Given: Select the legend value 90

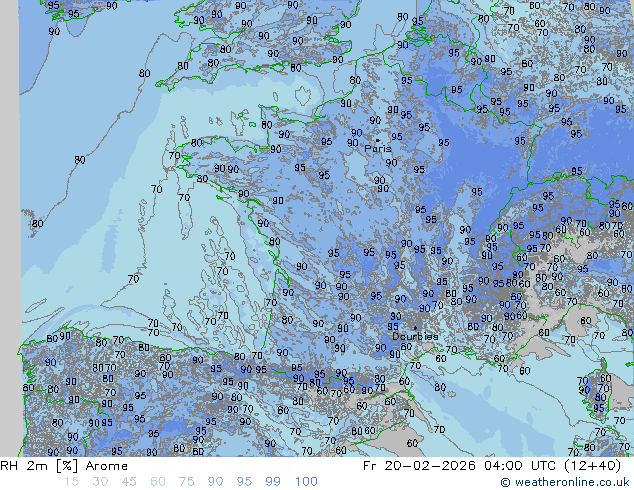Looking at the screenshot, I should point(215,482).
